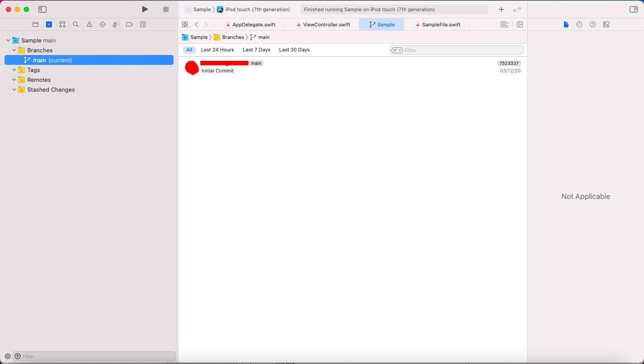Collapse the Stashed Changes group
This screenshot has width=644, height=364.
click(14, 90)
